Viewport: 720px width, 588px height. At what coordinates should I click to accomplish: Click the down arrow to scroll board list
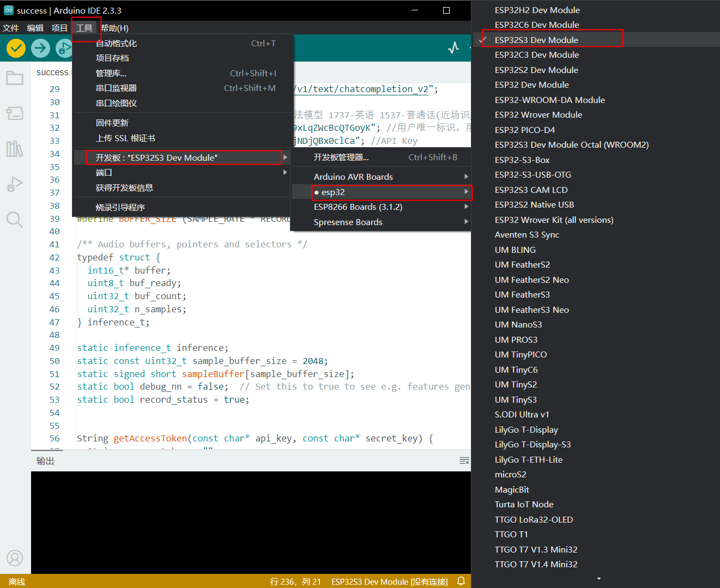pos(599,579)
